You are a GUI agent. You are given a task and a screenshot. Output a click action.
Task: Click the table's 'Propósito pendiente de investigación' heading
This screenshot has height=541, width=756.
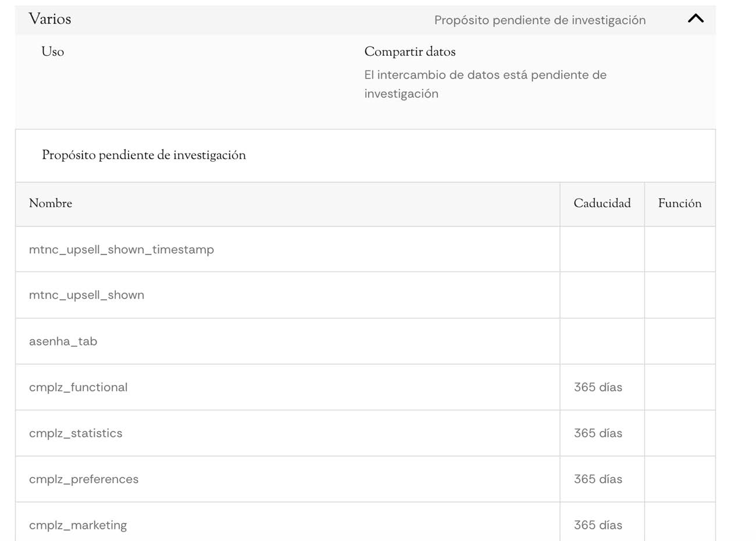[144, 155]
